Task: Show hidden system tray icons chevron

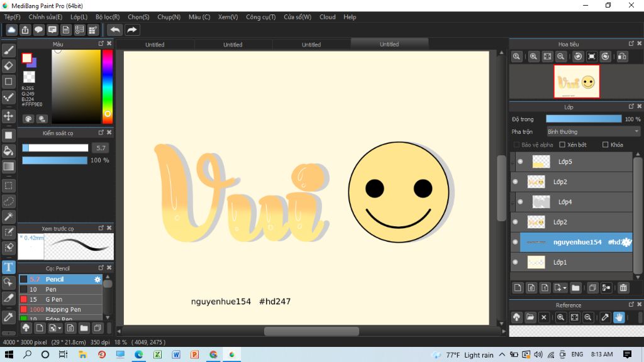Action: [x=502, y=354]
